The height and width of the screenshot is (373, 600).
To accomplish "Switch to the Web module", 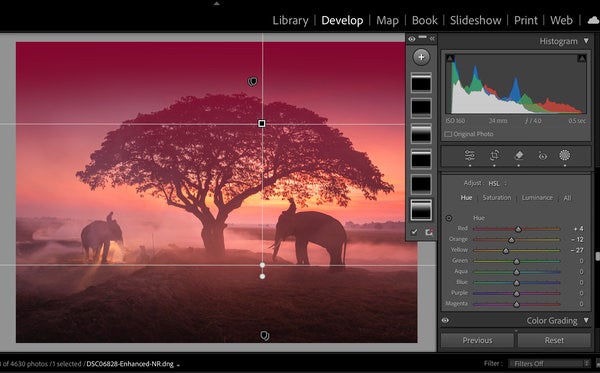I will pyautogui.click(x=561, y=20).
